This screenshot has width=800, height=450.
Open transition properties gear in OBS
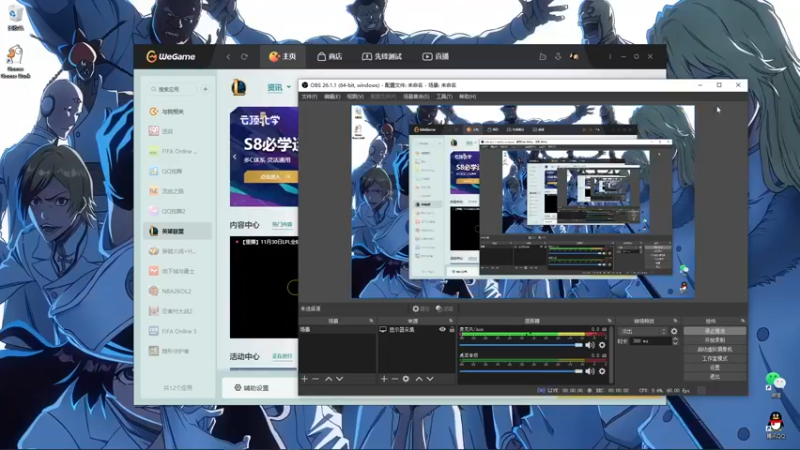pos(674,331)
